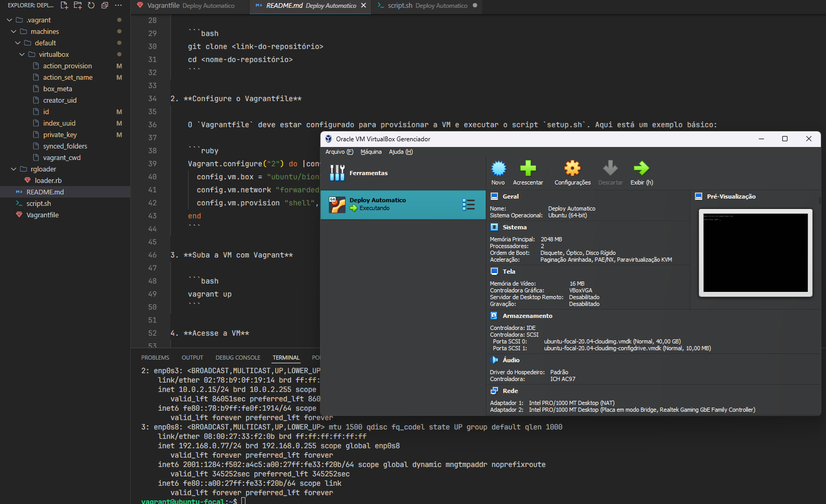The width and height of the screenshot is (826, 504).
Task: Maximize the VirtualBox window
Action: click(x=785, y=139)
